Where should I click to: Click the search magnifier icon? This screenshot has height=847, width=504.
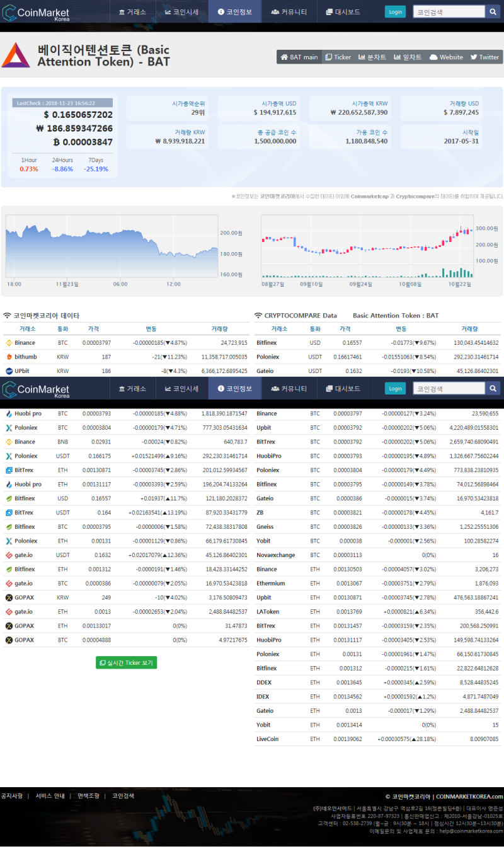(493, 11)
